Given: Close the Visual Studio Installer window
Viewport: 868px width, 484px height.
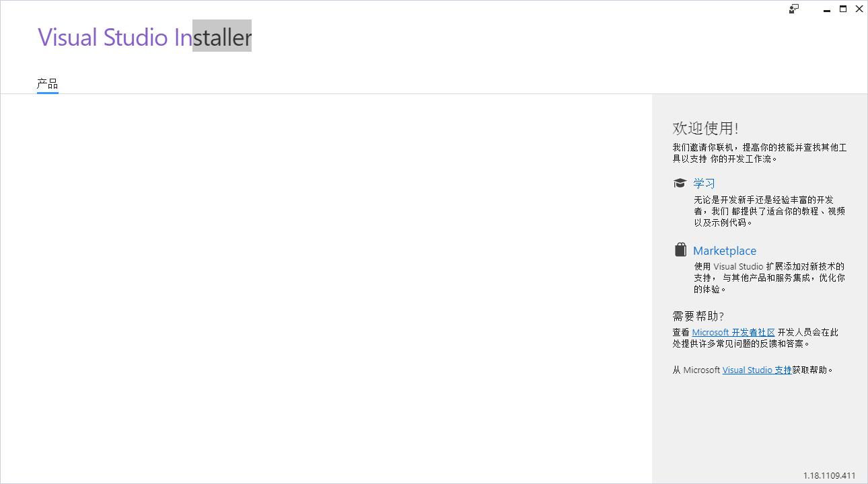Looking at the screenshot, I should point(859,9).
